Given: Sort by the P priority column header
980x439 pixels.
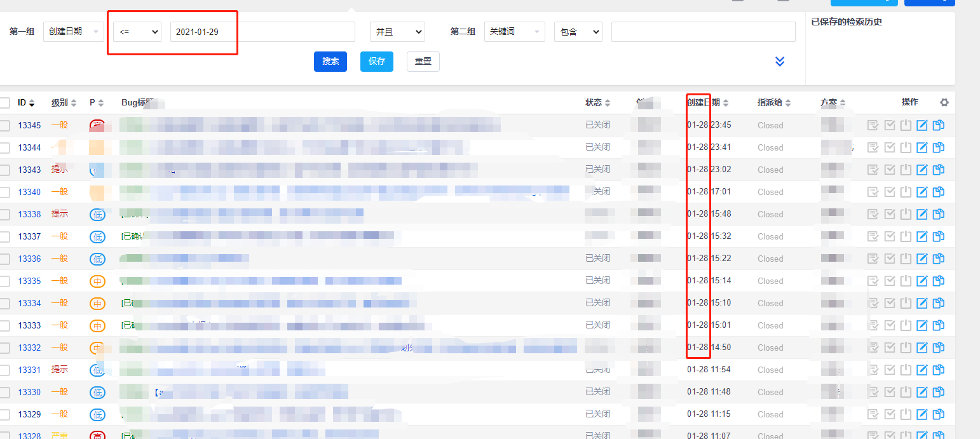Looking at the screenshot, I should pos(97,103).
